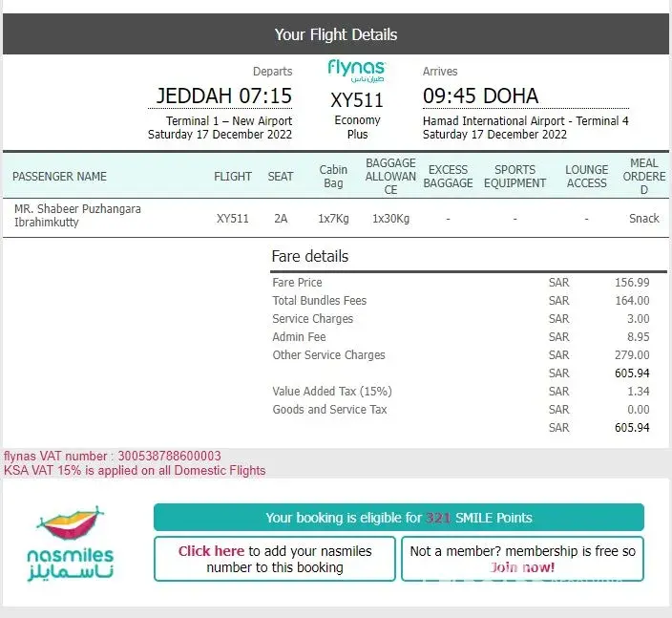The width and height of the screenshot is (672, 618).
Task: Click service charges amount '3.00'
Action: point(639,319)
